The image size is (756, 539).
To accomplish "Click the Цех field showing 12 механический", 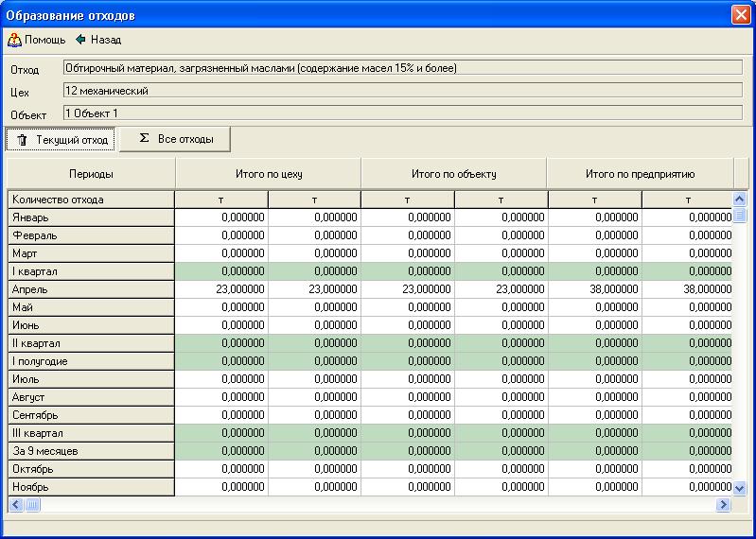I will pos(402,91).
